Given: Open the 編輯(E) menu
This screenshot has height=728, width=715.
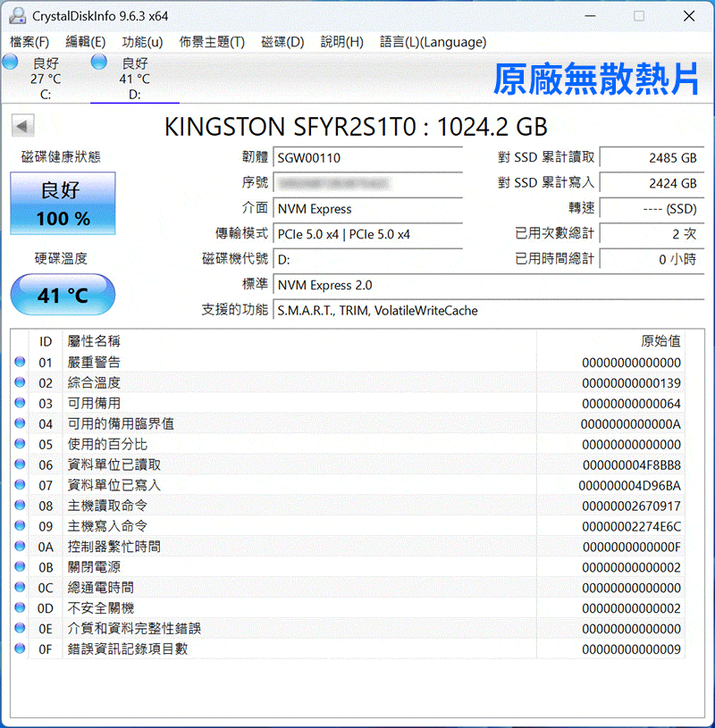Looking at the screenshot, I should pyautogui.click(x=86, y=42).
